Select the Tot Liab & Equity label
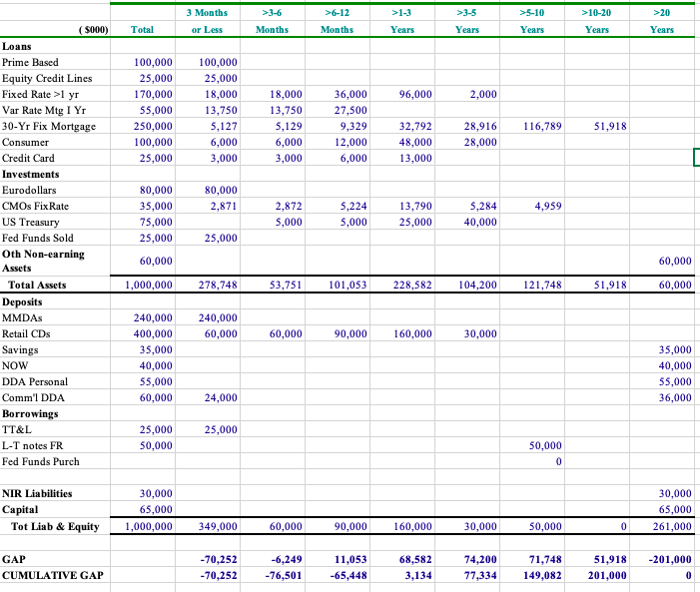The height and width of the screenshot is (592, 700). point(55,527)
